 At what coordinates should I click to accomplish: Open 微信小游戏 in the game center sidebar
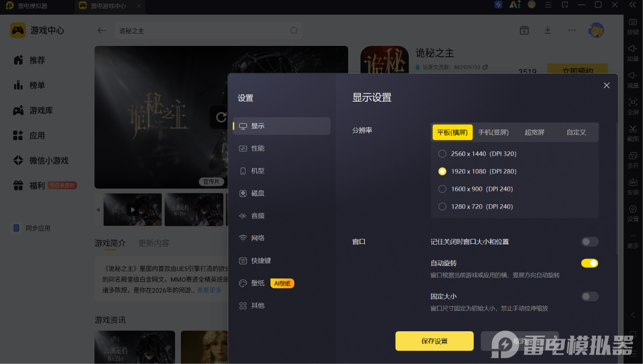click(x=41, y=160)
